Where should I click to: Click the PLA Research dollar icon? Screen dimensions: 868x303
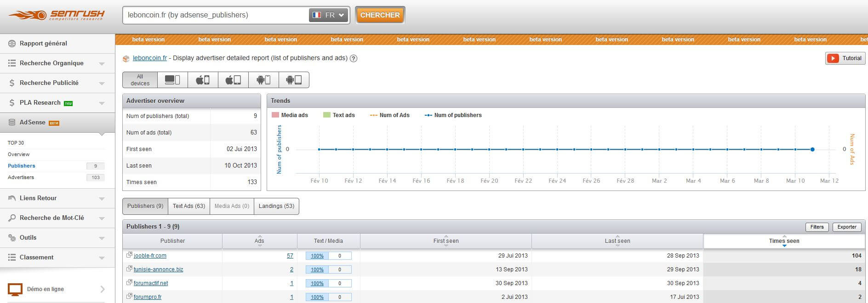point(12,103)
